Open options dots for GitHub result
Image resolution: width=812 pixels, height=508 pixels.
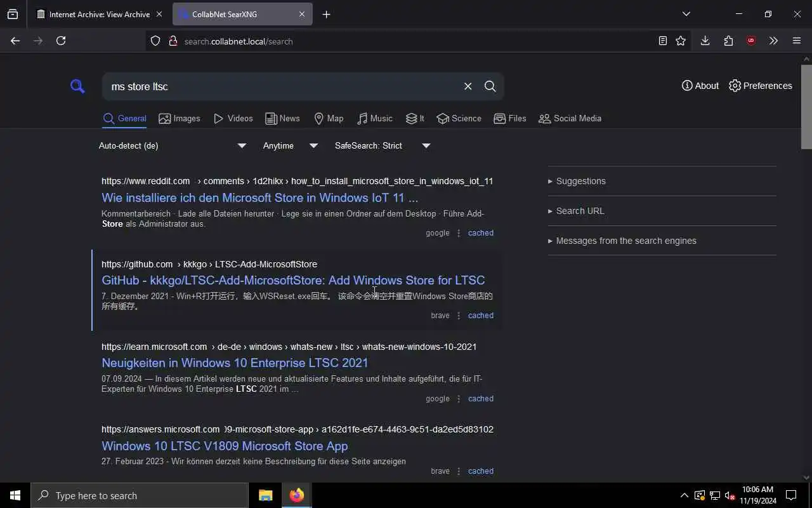click(x=459, y=316)
